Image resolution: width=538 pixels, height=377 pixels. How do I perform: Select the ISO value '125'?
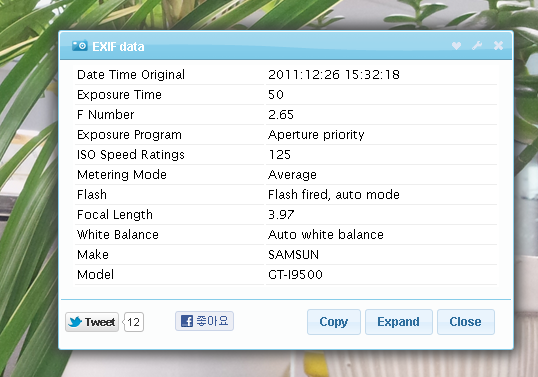coord(280,155)
